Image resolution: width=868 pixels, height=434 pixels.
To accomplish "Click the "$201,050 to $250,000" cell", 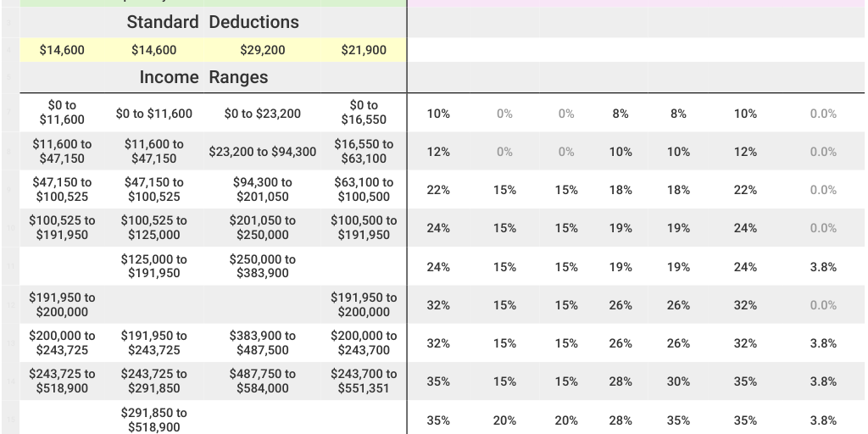I will [263, 227].
